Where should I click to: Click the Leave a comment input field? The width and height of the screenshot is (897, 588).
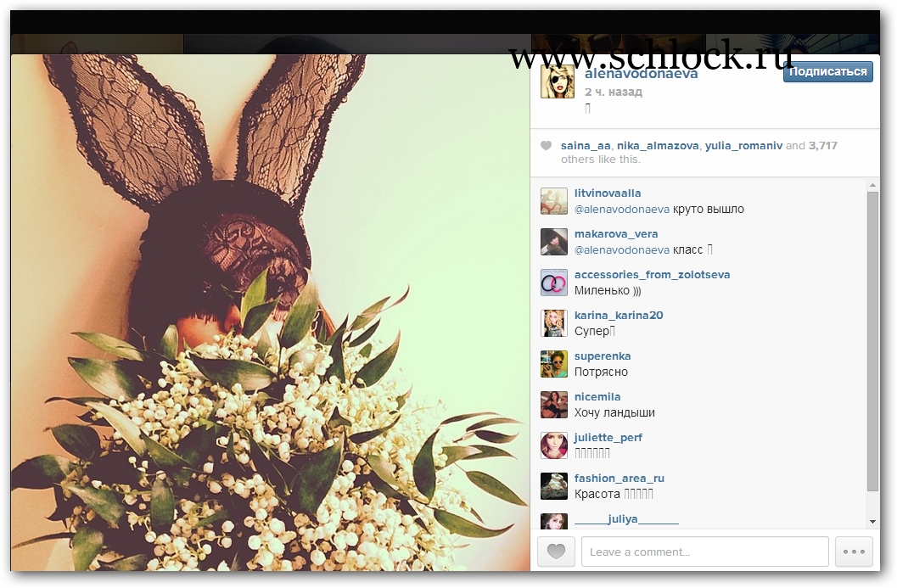(x=704, y=552)
